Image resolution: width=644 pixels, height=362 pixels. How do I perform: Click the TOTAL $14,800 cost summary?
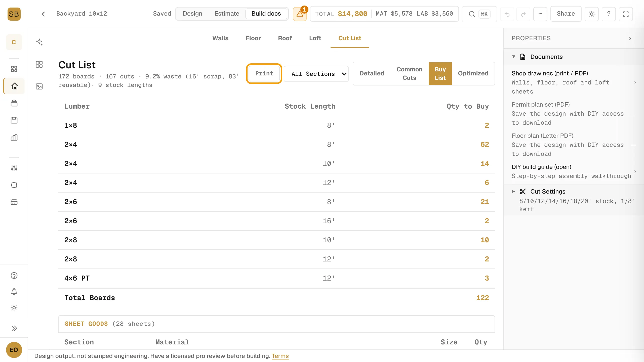(x=341, y=14)
